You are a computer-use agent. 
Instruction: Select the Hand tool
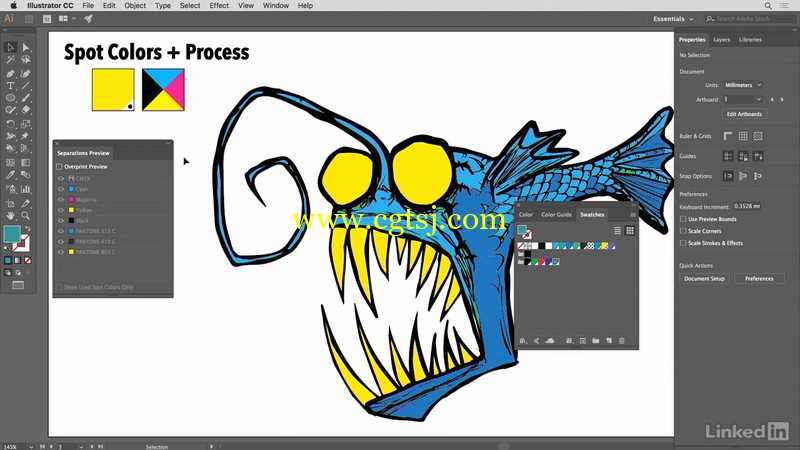click(x=10, y=216)
